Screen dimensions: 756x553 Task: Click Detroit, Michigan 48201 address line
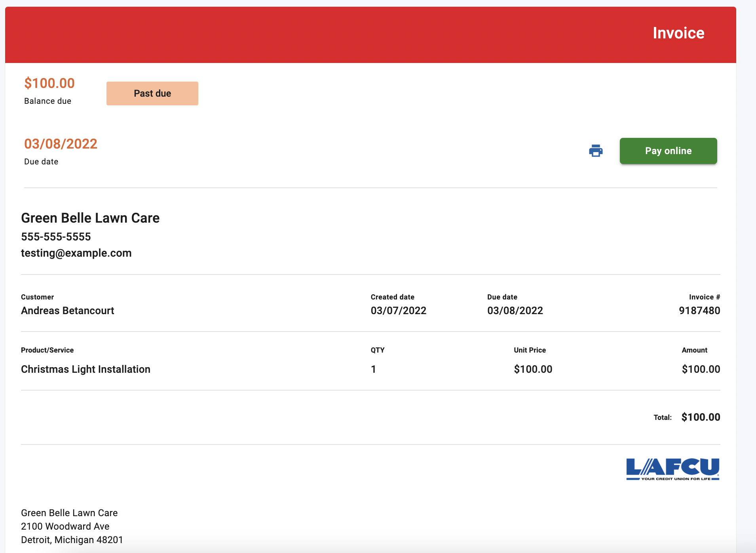click(x=72, y=540)
